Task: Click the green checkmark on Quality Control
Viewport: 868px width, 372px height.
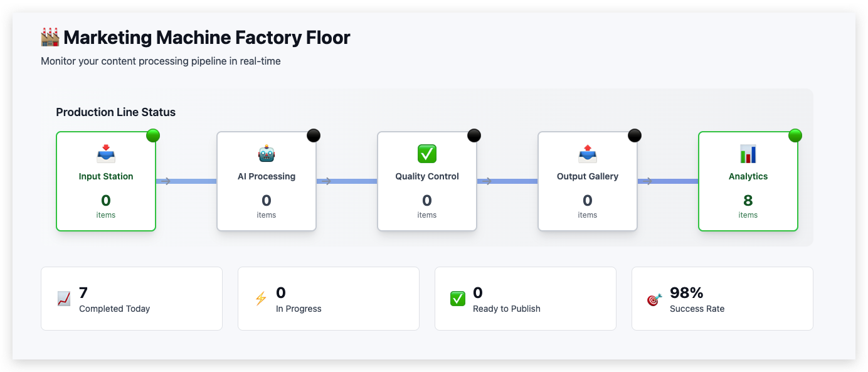Action: (x=426, y=152)
